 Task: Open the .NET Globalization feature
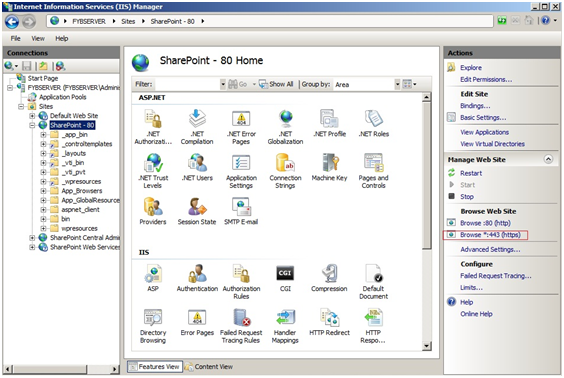285,127
